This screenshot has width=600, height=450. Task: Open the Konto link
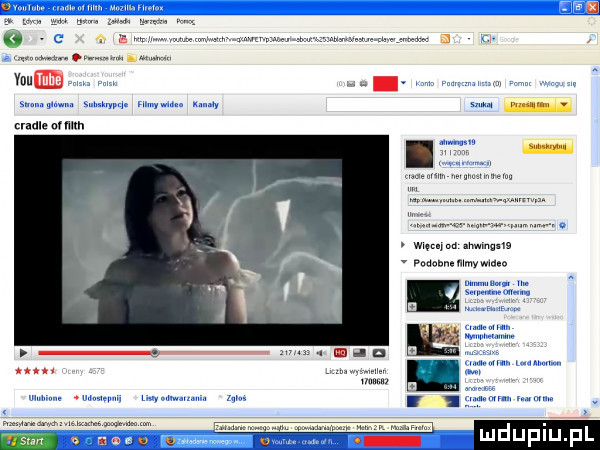coord(425,83)
